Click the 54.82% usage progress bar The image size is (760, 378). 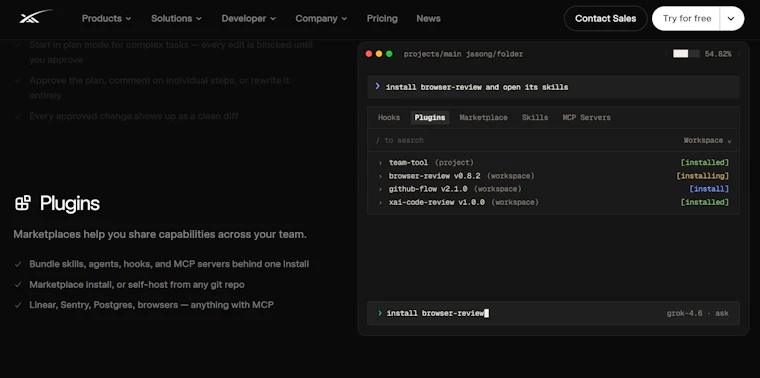686,54
